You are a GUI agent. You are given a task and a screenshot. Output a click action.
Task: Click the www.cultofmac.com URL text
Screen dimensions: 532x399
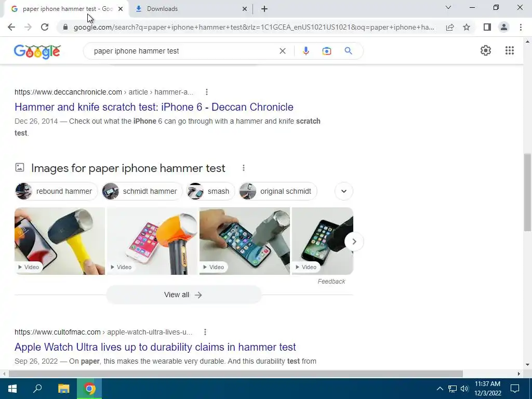pyautogui.click(x=58, y=332)
